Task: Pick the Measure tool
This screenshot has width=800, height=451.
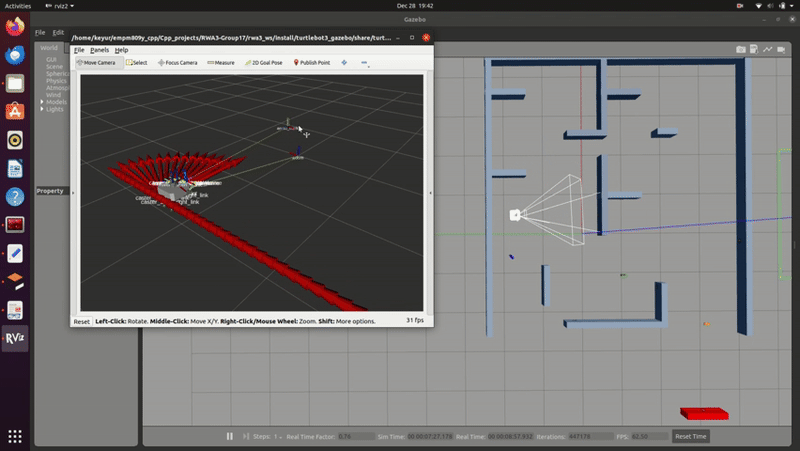Action: pos(220,62)
